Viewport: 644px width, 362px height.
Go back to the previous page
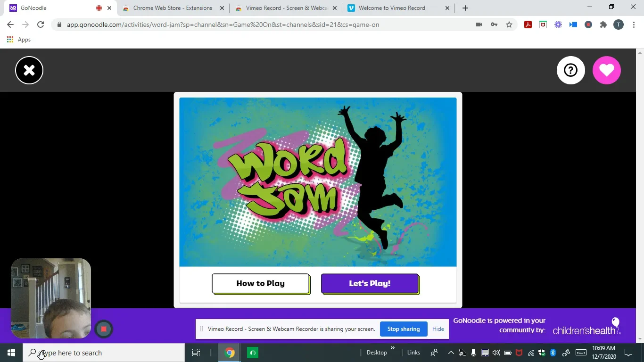(x=10, y=25)
